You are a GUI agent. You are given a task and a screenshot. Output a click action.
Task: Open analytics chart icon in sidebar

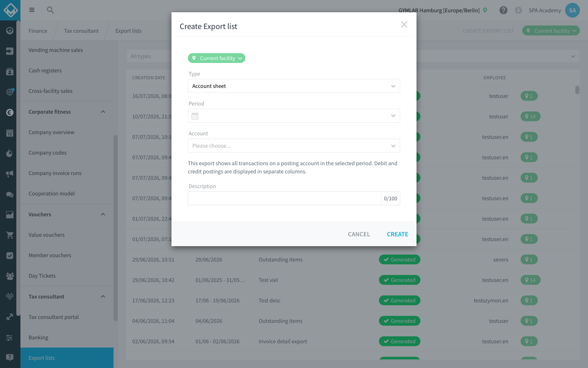click(x=10, y=215)
